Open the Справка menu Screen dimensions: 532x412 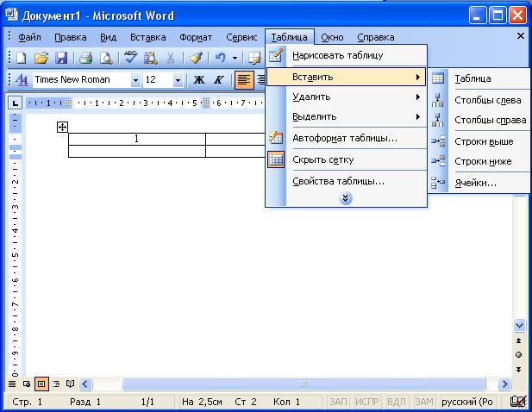click(x=376, y=37)
